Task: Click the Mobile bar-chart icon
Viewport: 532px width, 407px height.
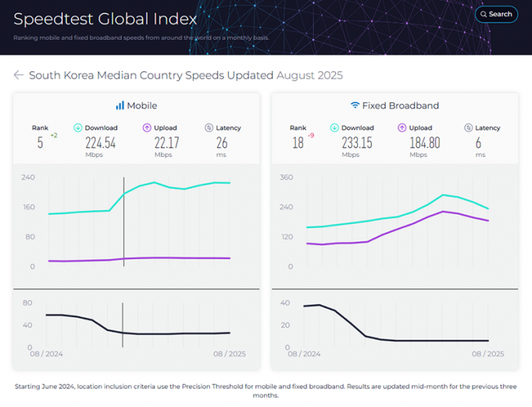Action: (x=120, y=105)
